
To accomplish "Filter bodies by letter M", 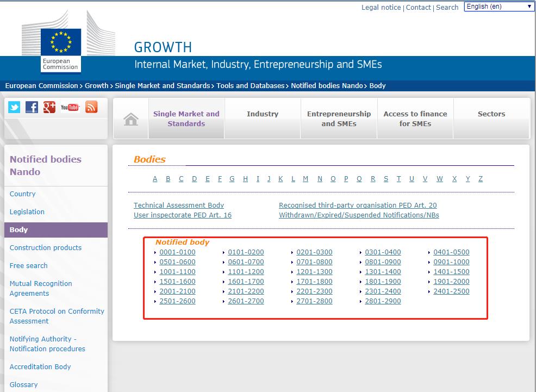I will point(306,179).
